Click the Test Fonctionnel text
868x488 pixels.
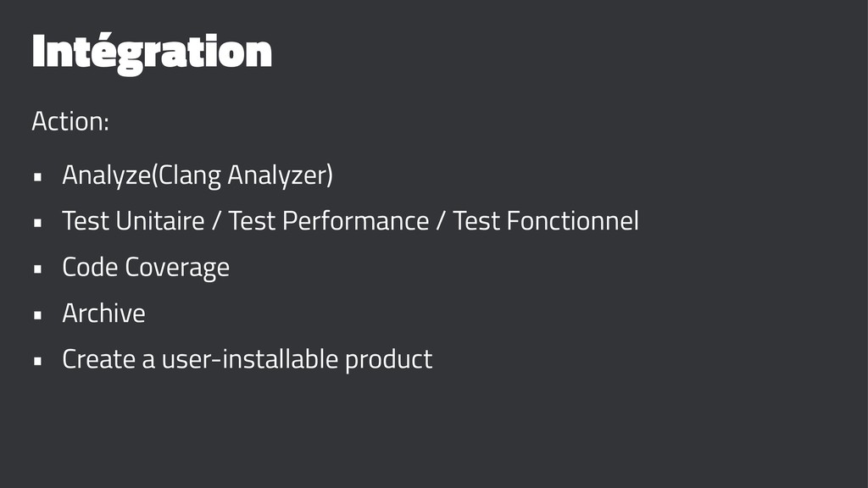tap(546, 222)
